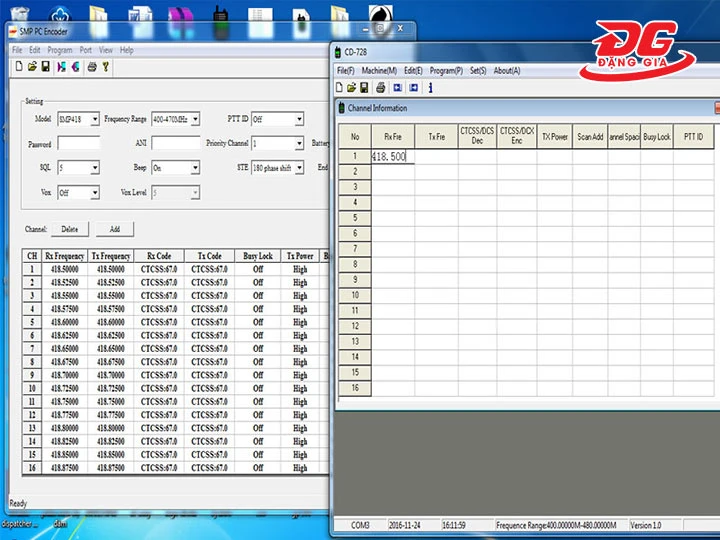The height and width of the screenshot is (540, 720).
Task: Click the Print icon in CD-728 toolbar
Action: coord(382,87)
